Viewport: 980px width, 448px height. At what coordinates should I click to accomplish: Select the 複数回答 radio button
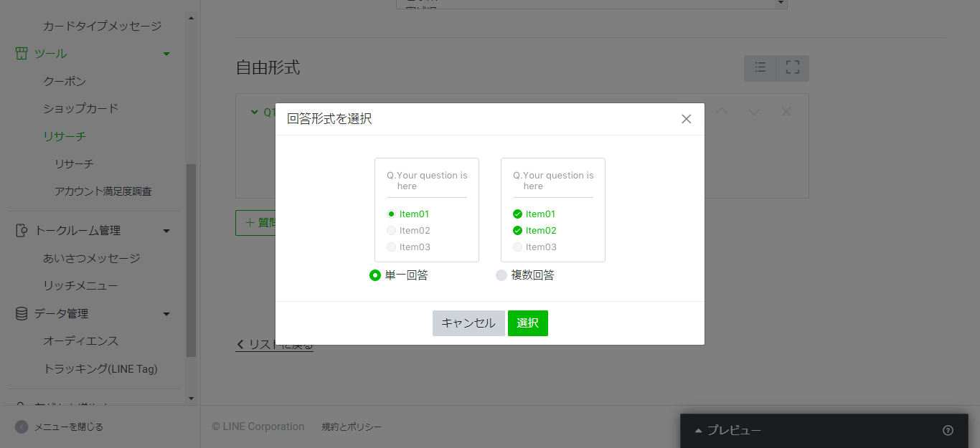click(x=501, y=275)
